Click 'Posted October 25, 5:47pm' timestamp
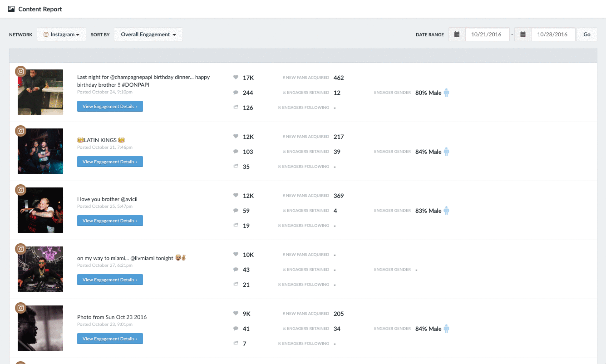The image size is (606, 364). tap(105, 207)
